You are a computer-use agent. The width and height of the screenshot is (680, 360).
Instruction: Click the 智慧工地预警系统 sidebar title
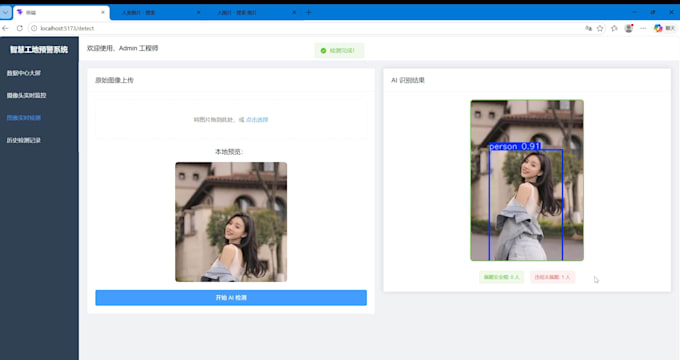point(39,49)
